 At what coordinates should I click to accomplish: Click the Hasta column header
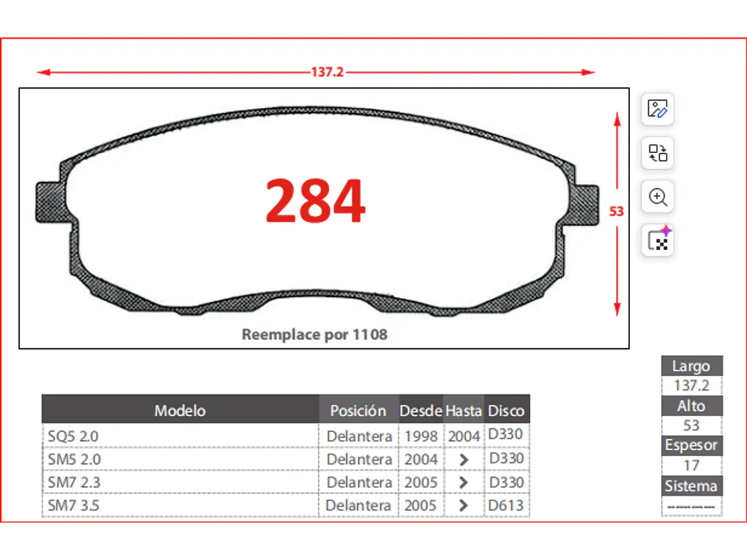(x=464, y=410)
